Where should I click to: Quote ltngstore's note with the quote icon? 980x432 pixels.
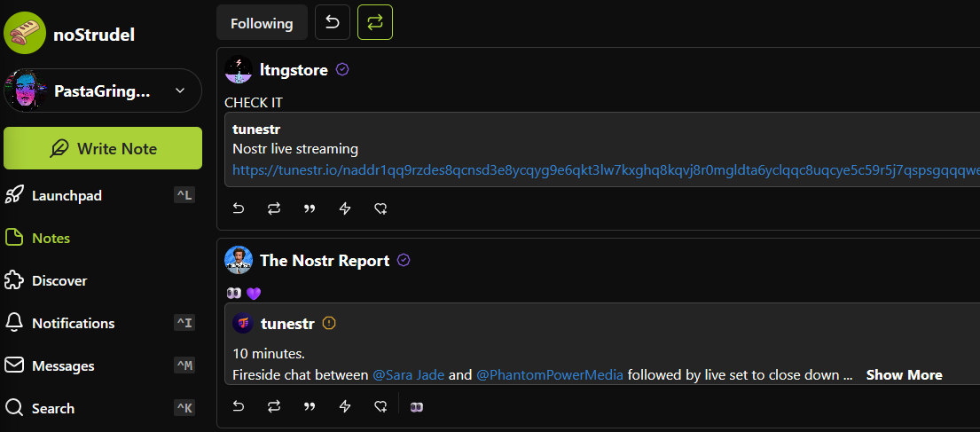pos(310,208)
